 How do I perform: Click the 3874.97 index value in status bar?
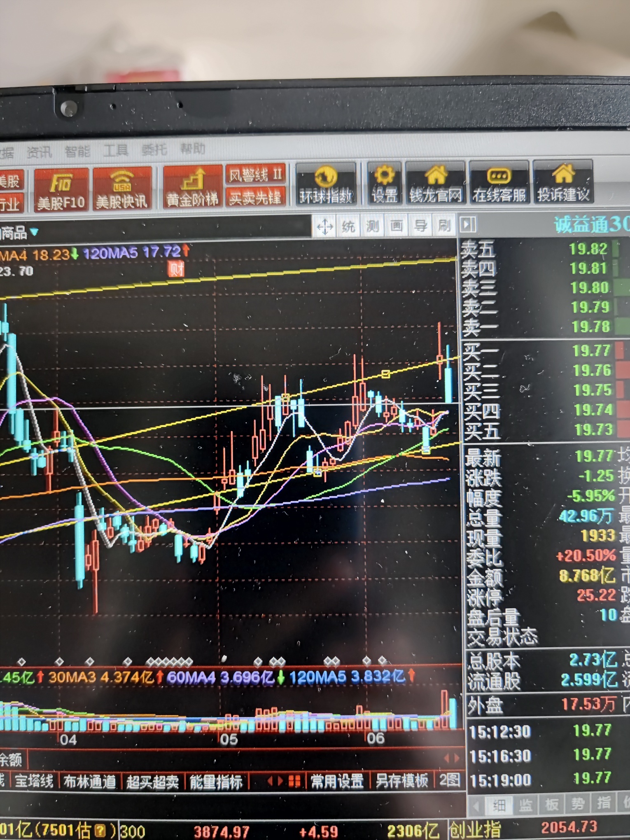click(222, 832)
